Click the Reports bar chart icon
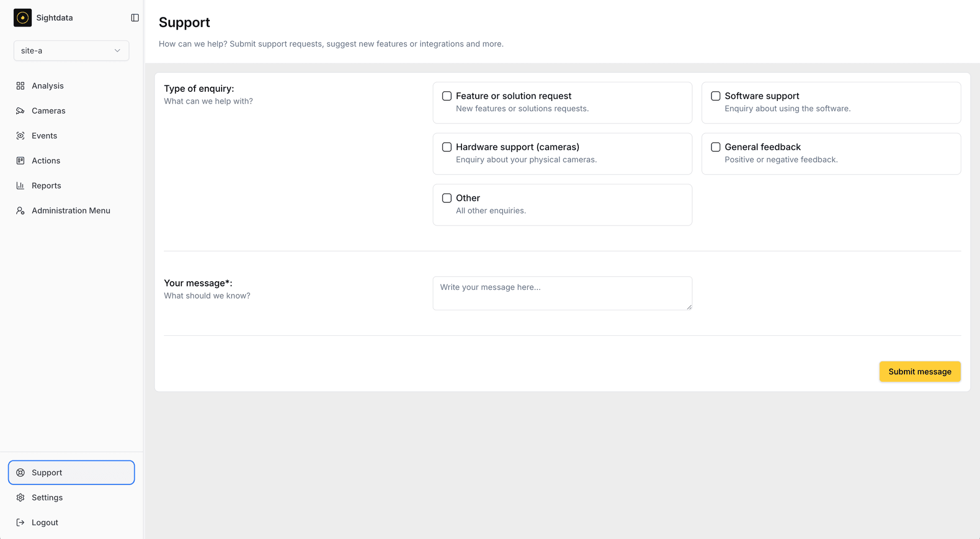 (20, 186)
